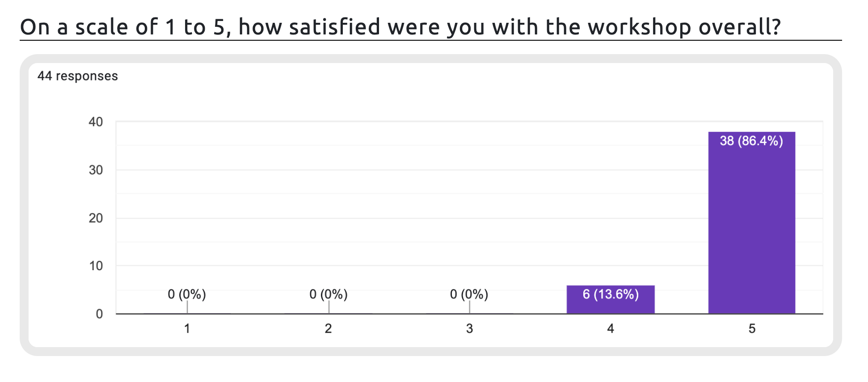
Task: Click x-axis label 3
Action: click(x=469, y=329)
